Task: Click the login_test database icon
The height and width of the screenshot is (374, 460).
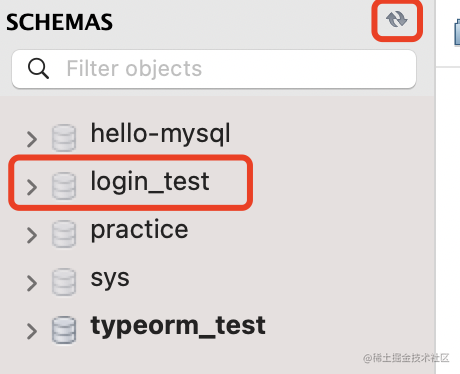Action: pos(64,186)
